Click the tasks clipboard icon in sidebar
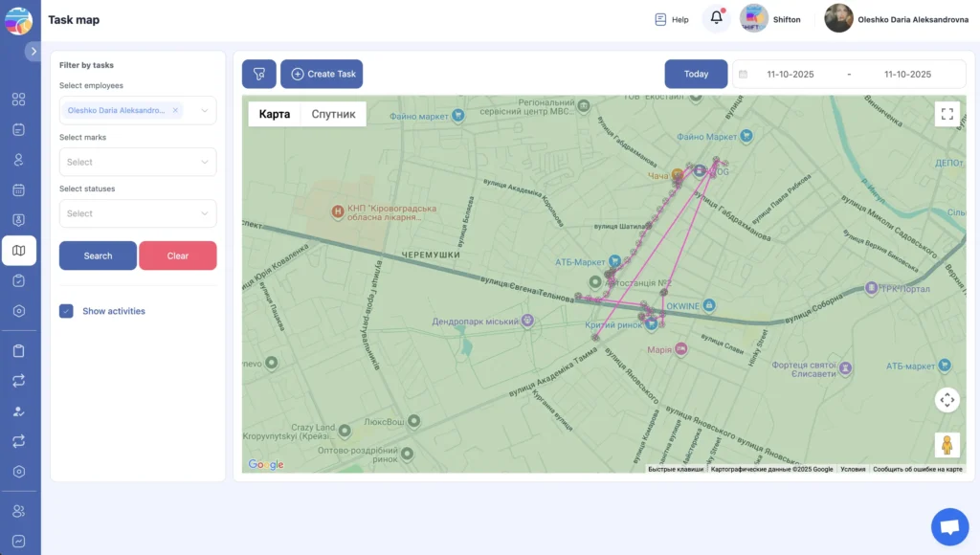The height and width of the screenshot is (555, 980). (19, 280)
